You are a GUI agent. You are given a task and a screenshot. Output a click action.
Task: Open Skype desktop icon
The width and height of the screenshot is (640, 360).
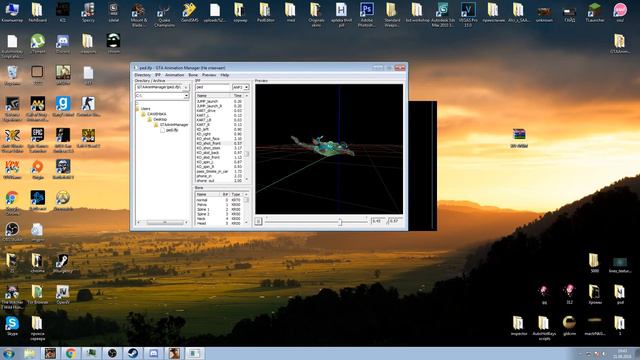click(x=12, y=326)
